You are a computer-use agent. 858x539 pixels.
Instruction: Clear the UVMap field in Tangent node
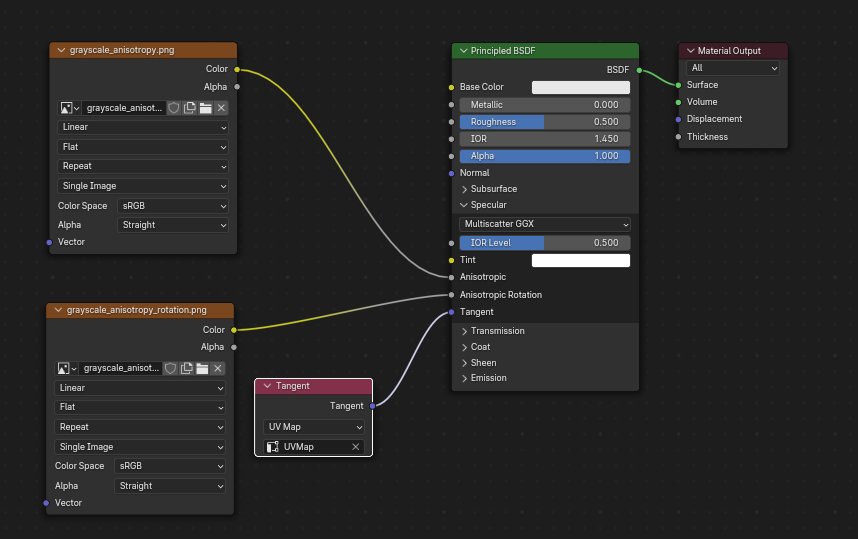click(x=355, y=447)
